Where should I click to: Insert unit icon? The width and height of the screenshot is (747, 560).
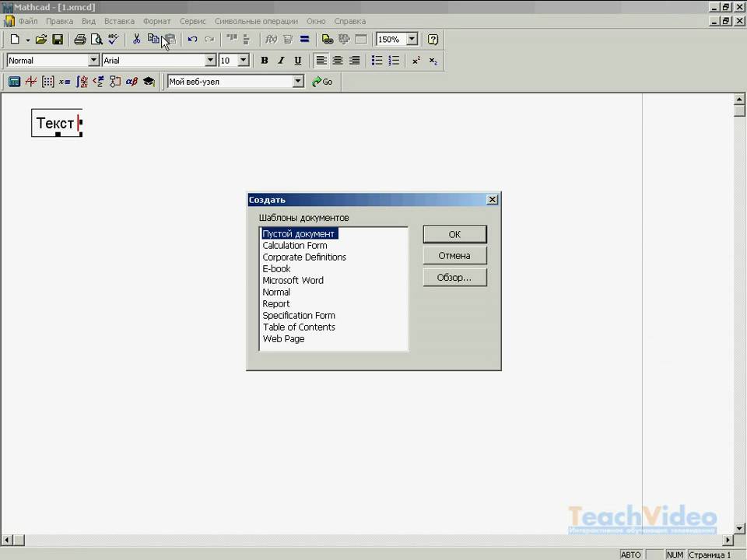tap(288, 40)
